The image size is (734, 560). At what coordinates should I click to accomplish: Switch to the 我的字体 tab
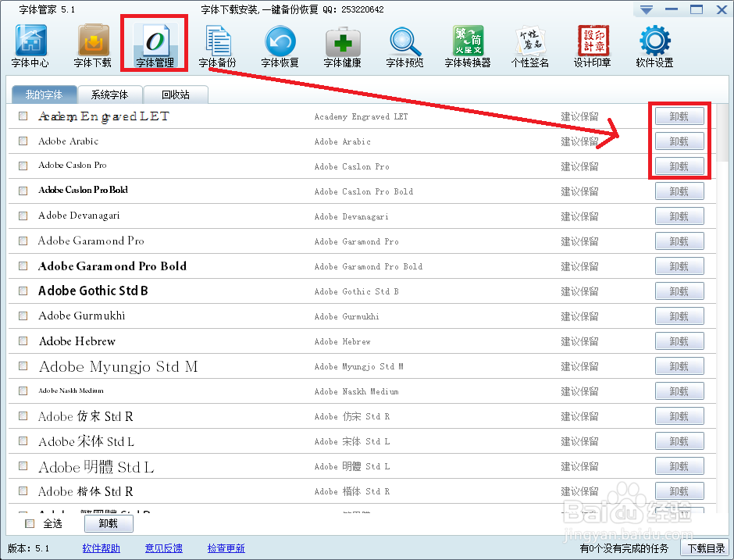pyautogui.click(x=44, y=95)
